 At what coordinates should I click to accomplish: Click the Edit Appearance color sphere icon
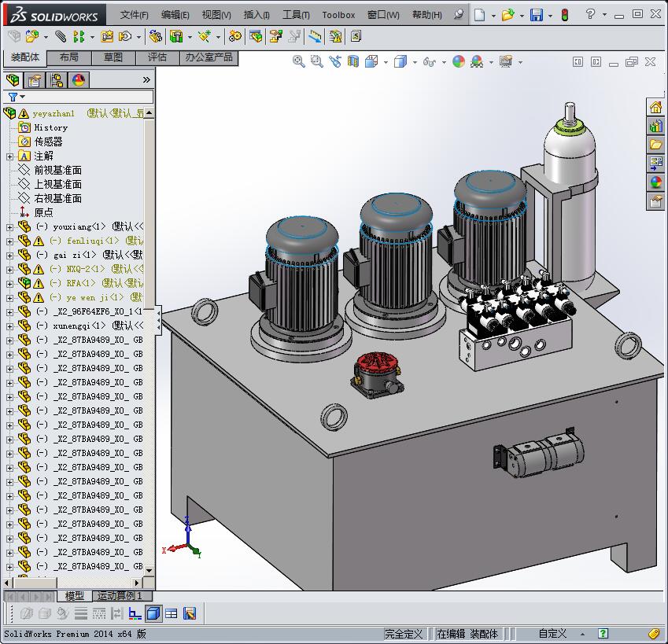[459, 61]
